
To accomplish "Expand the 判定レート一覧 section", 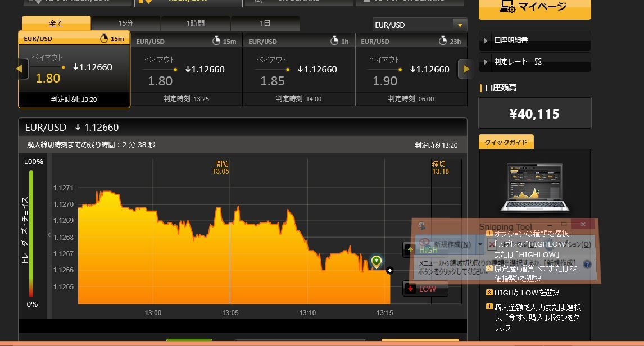I will (x=535, y=62).
